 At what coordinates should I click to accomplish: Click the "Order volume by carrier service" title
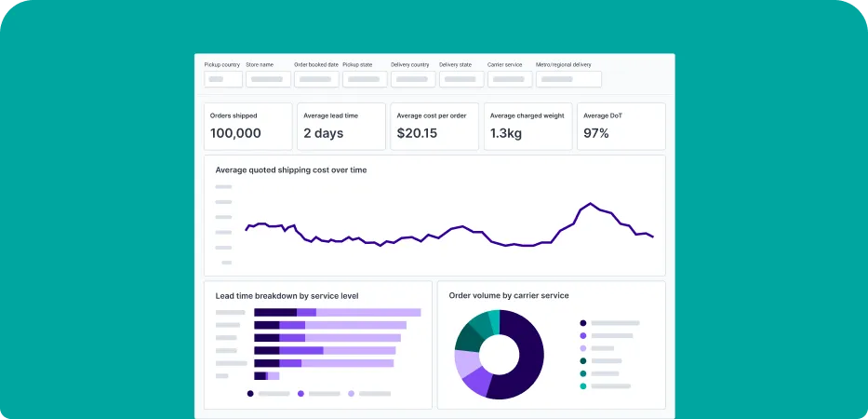coord(509,295)
